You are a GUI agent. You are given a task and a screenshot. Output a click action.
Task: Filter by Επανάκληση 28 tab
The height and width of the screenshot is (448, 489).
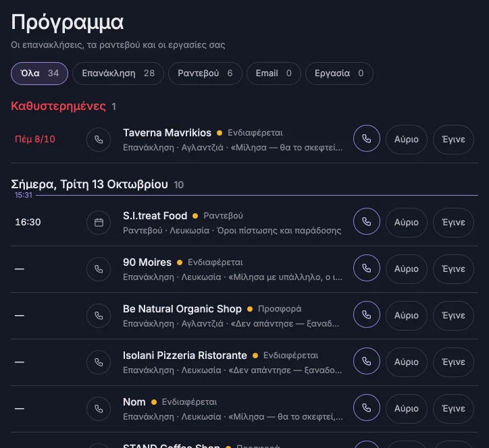click(x=118, y=74)
